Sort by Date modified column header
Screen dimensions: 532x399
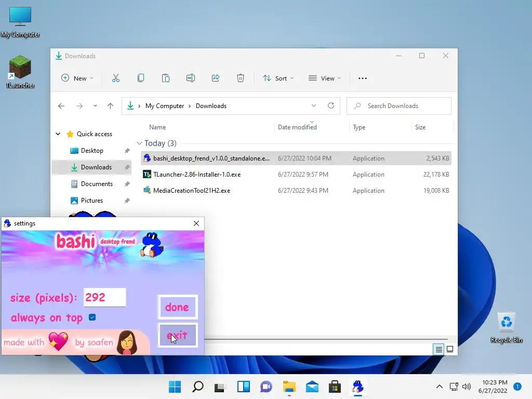tap(297, 127)
